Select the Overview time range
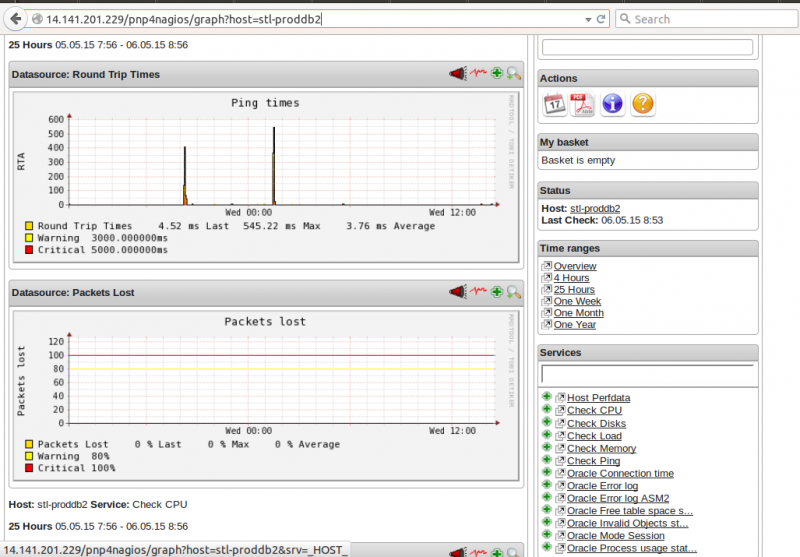Image resolution: width=800 pixels, height=557 pixels. coord(575,266)
